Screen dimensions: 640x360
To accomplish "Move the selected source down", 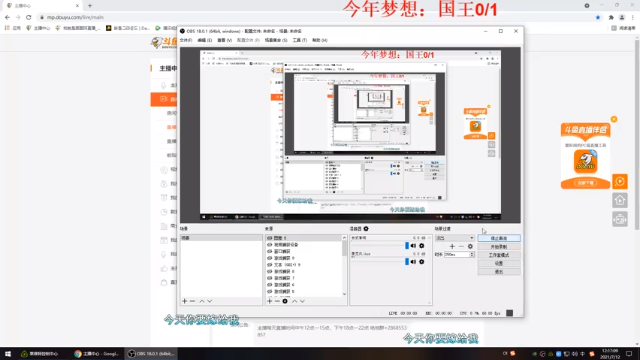I will tap(302, 301).
